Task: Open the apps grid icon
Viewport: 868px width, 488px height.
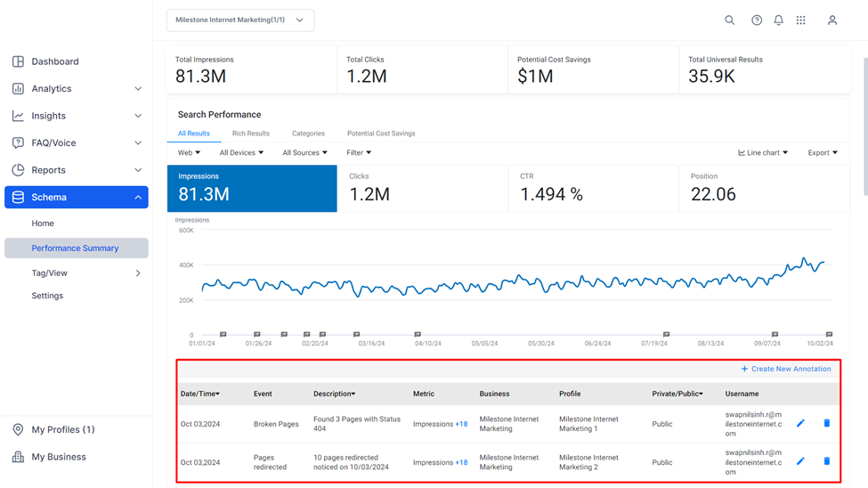Action: pyautogui.click(x=800, y=20)
